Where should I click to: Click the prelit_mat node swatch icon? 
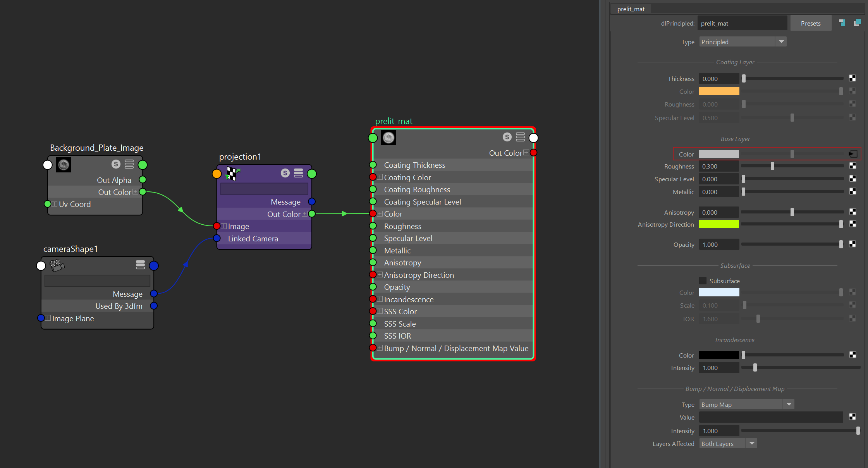pos(388,138)
